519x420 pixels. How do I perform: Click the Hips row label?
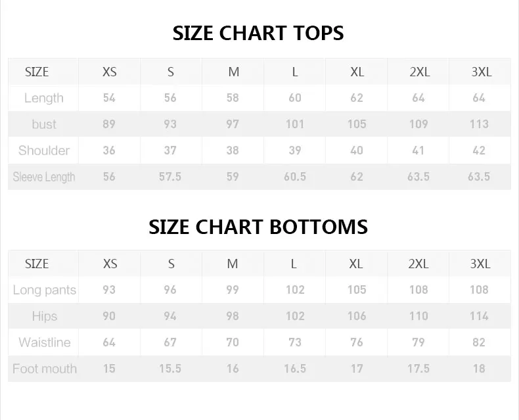(x=45, y=316)
